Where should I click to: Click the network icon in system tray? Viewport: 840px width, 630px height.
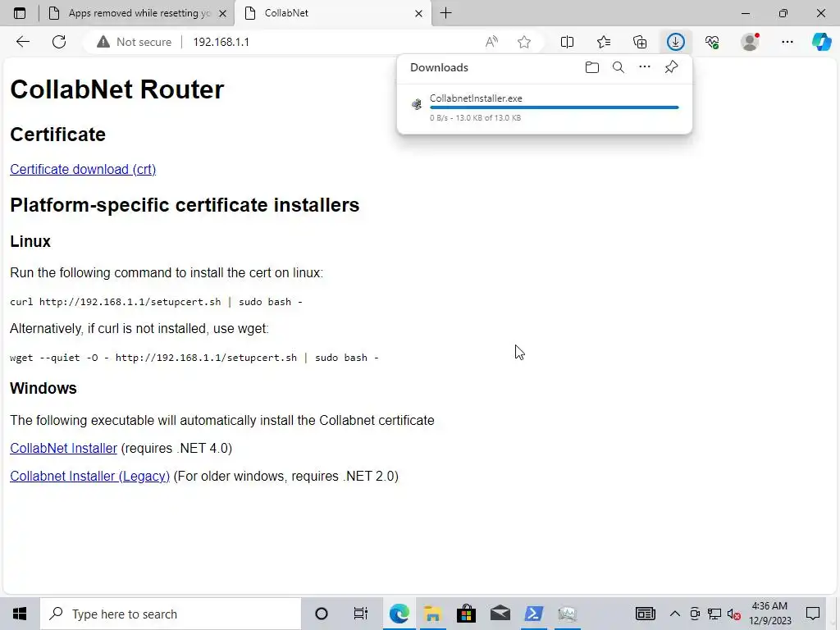click(x=714, y=614)
